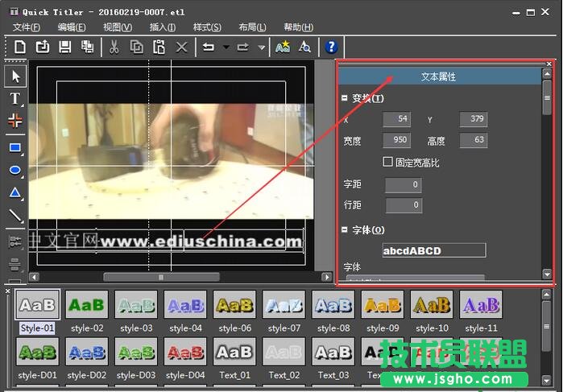Select the arrow selection tool
The width and height of the screenshot is (563, 392).
point(15,76)
